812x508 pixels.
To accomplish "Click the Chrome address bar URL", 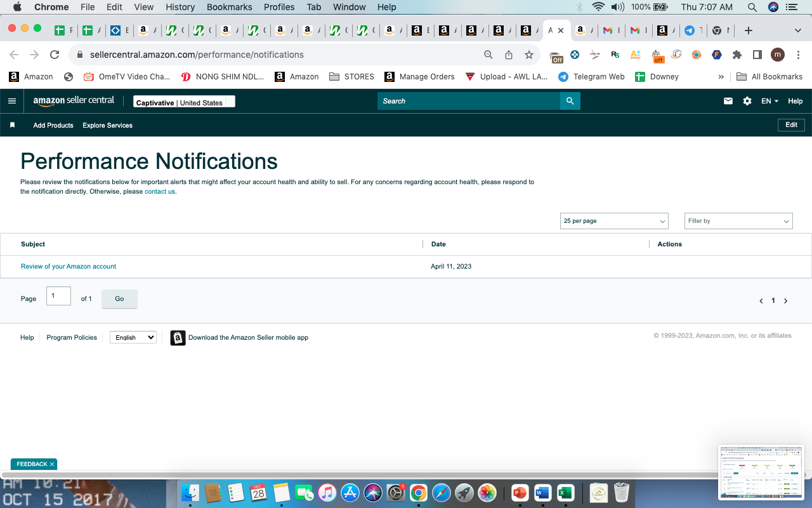I will pos(197,55).
